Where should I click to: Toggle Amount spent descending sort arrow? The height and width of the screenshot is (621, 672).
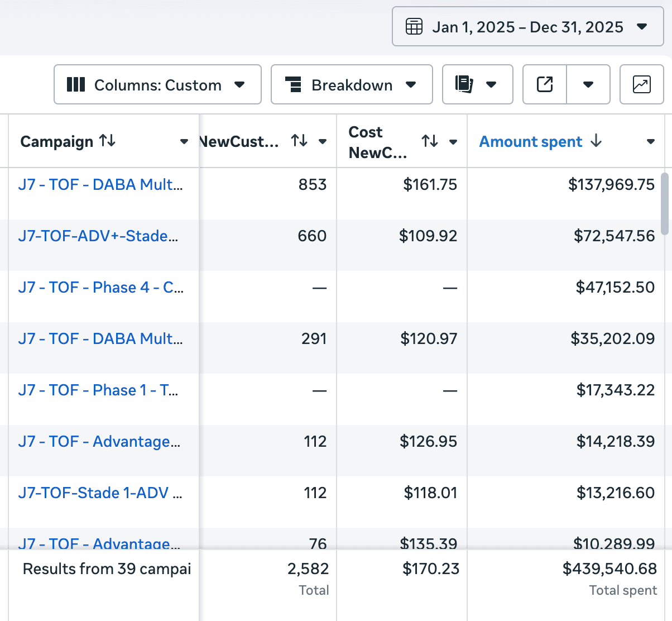tap(596, 141)
